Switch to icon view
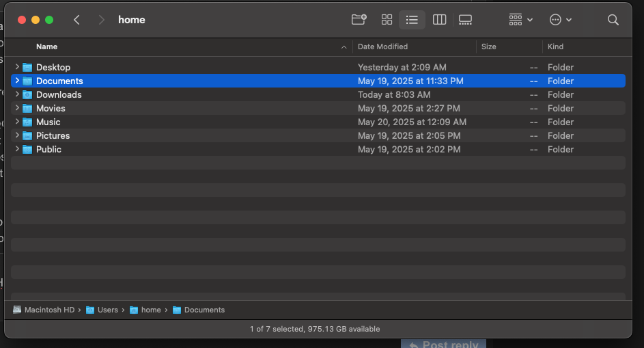The height and width of the screenshot is (348, 644). (x=387, y=19)
